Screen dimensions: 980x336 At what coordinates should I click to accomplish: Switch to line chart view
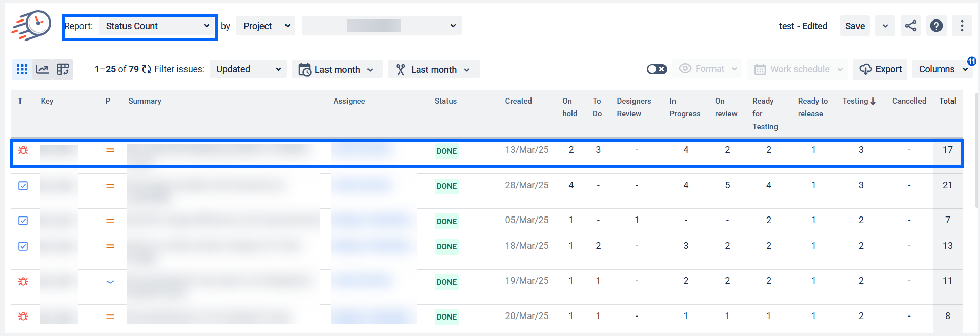point(43,69)
